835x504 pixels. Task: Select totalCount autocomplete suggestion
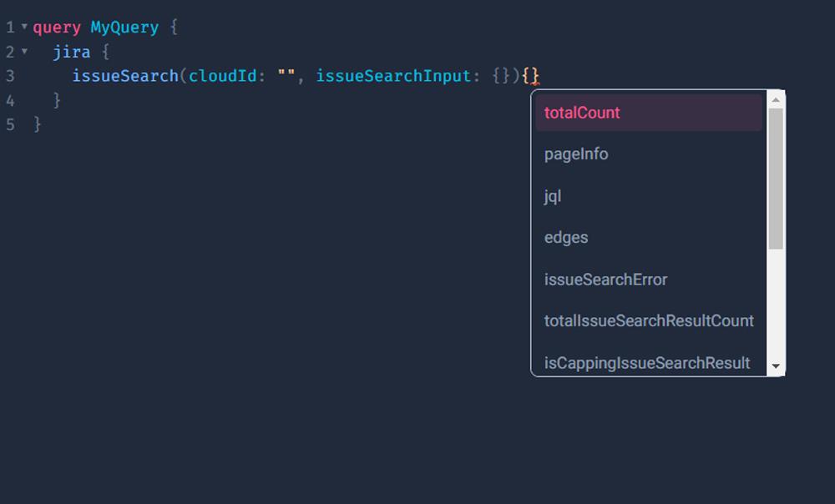click(x=649, y=113)
